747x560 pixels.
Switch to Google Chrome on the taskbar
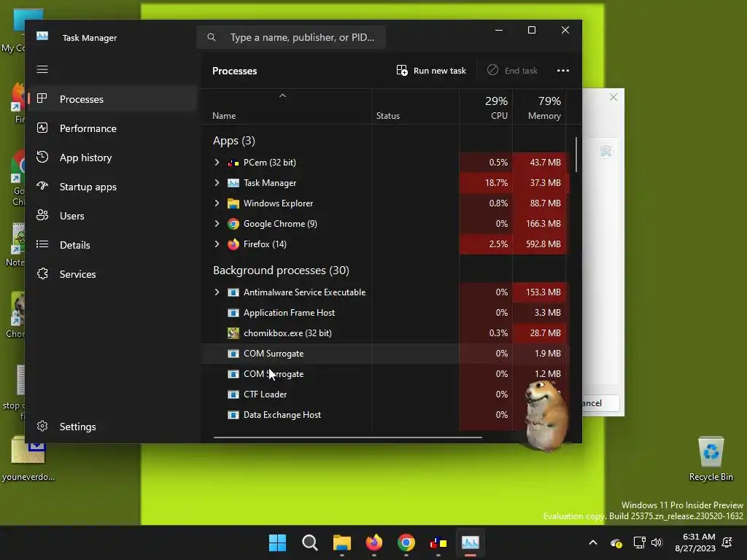tap(406, 542)
